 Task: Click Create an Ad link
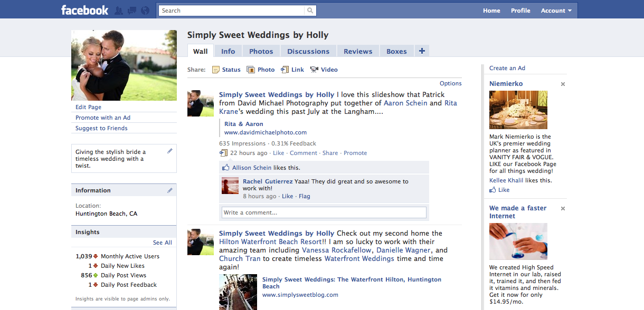point(507,68)
